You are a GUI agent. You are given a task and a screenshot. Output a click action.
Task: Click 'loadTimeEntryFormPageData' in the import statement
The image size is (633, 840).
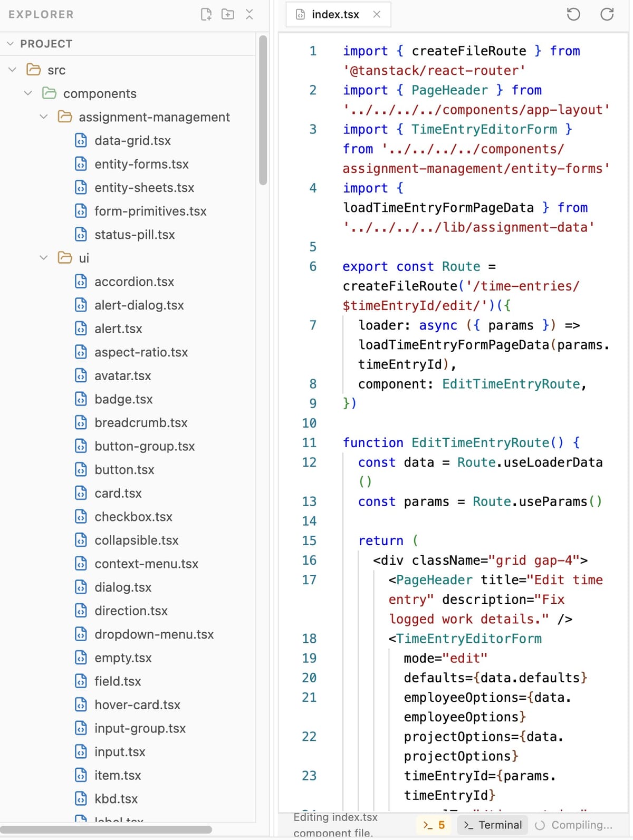438,208
